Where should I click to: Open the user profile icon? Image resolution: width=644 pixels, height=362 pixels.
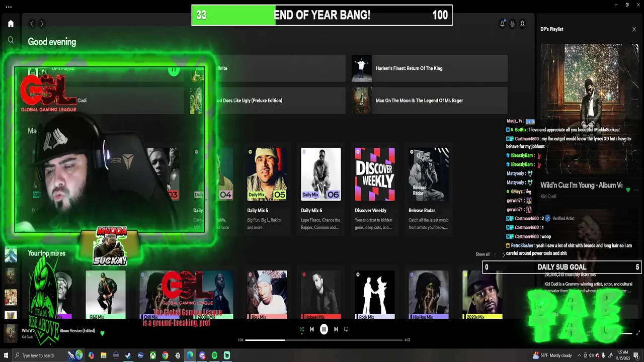click(x=522, y=24)
